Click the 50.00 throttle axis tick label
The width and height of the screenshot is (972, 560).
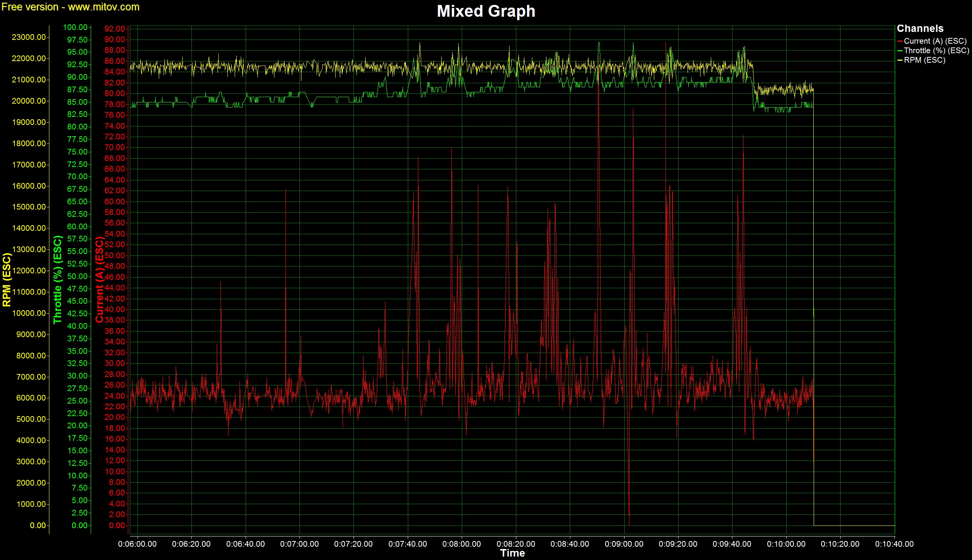77,276
